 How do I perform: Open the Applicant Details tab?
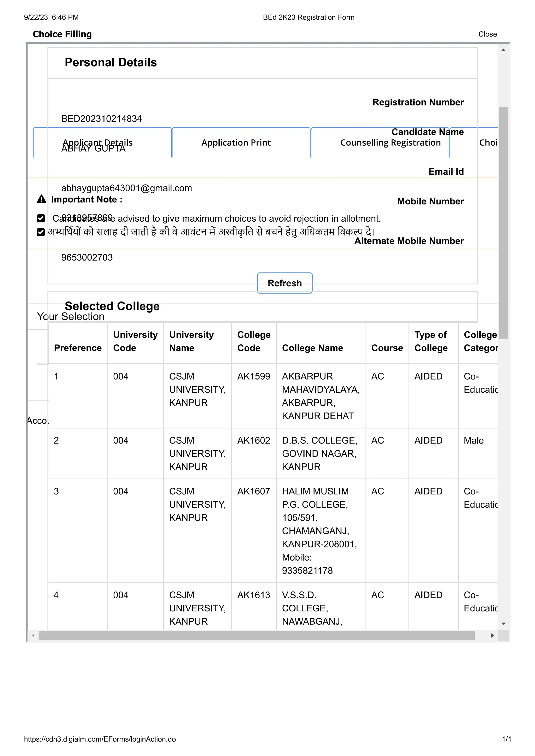(102, 143)
